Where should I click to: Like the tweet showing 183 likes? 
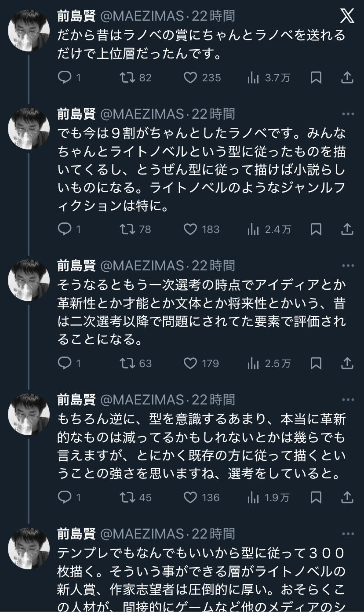[x=190, y=229]
